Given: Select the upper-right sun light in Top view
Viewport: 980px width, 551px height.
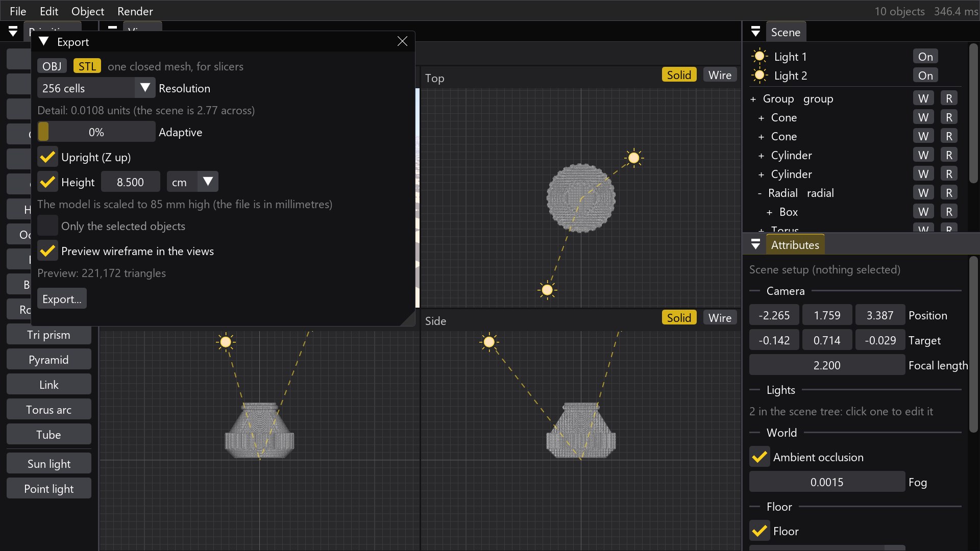Looking at the screenshot, I should click(x=634, y=158).
